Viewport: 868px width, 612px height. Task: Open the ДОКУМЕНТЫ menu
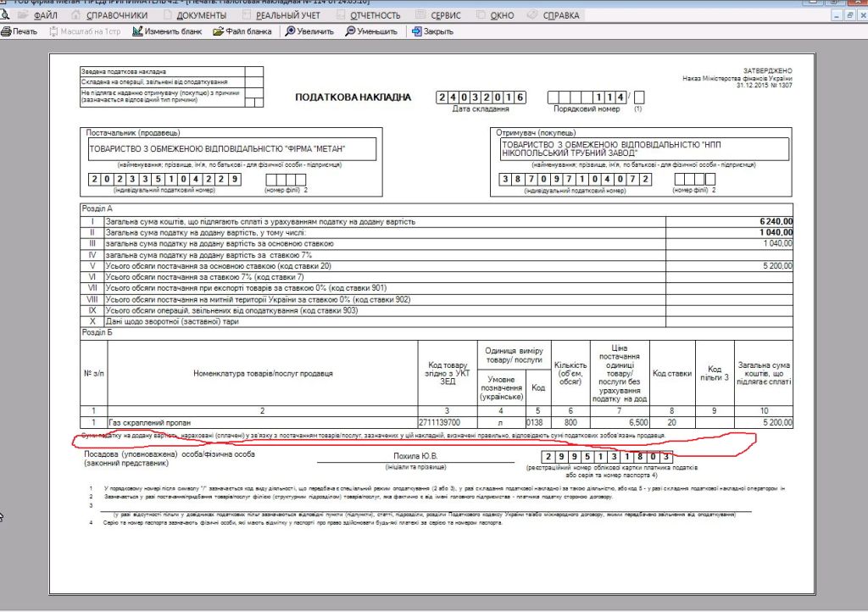point(202,15)
